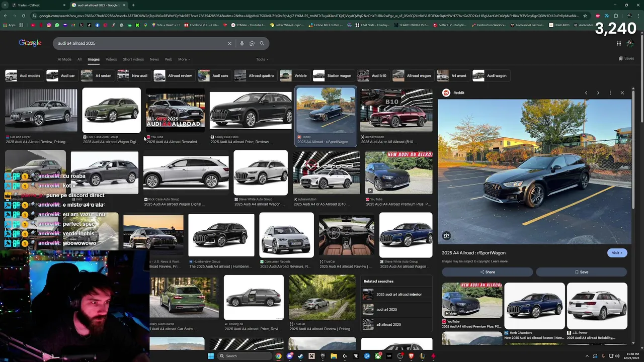This screenshot has height=362, width=644.
Task: Close the Reddit image preview panel
Action: pos(622,93)
